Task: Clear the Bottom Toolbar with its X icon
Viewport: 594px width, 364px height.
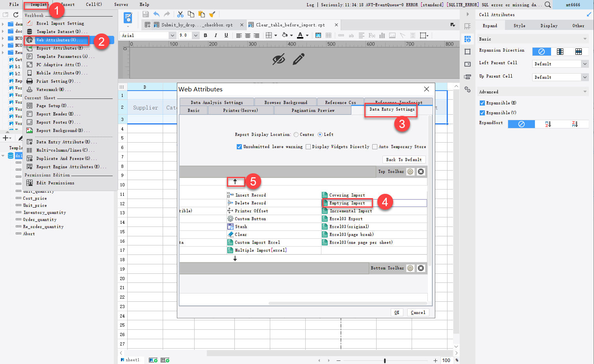Action: 421,268
